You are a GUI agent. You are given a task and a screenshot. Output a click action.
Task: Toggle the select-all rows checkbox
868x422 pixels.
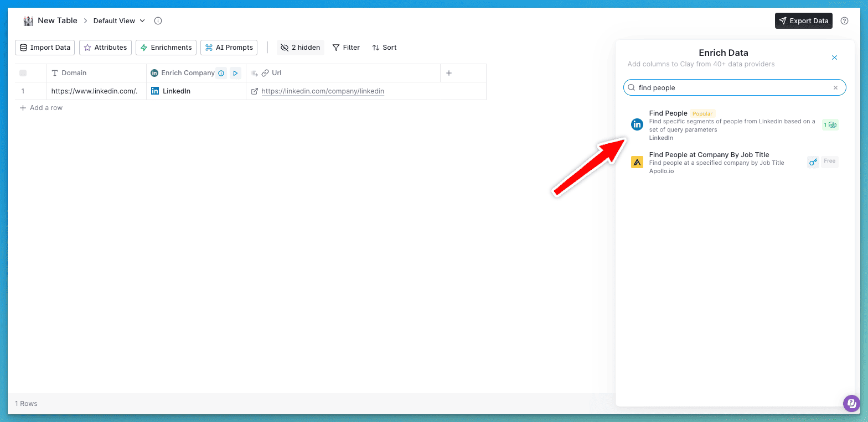tap(23, 73)
